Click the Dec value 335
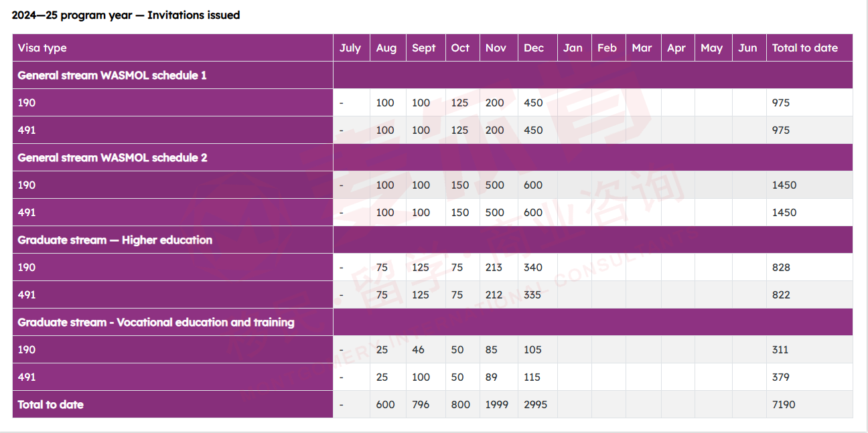 532,295
